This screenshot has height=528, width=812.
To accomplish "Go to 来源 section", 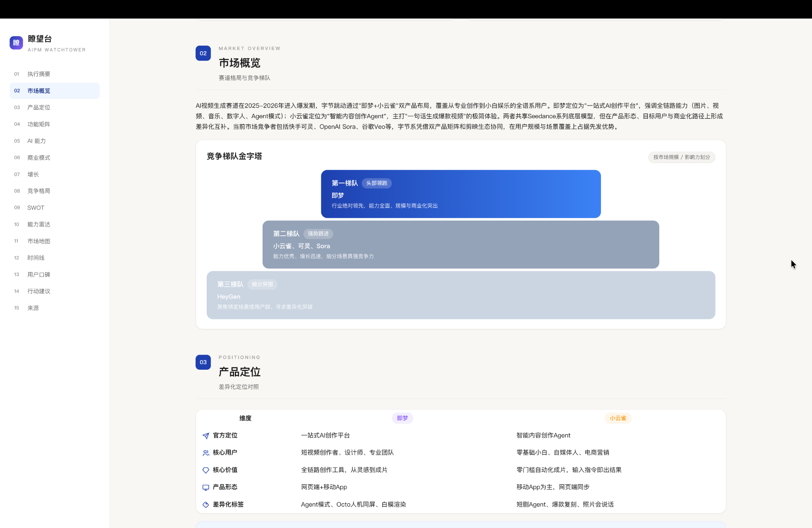I will (x=54, y=308).
